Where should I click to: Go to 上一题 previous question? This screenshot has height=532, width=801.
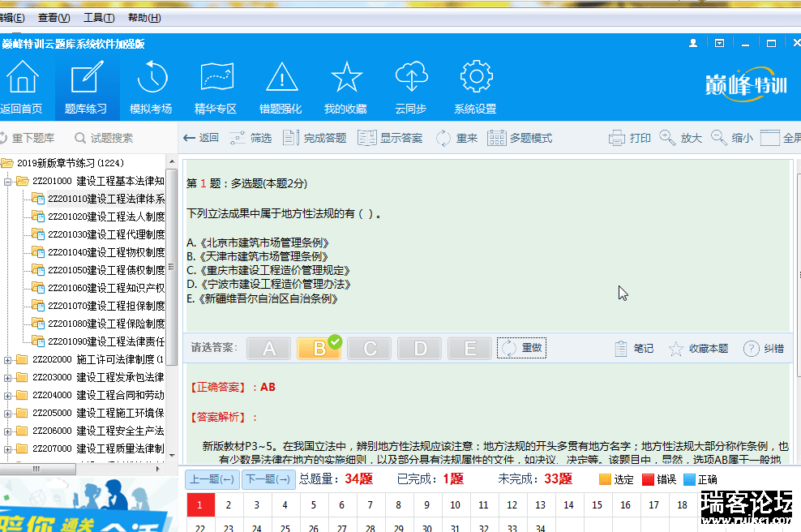[x=212, y=479]
